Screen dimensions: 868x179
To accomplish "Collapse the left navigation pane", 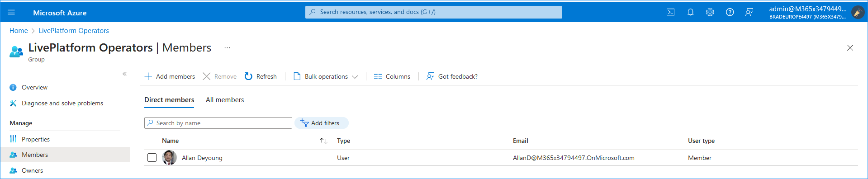I will [124, 74].
